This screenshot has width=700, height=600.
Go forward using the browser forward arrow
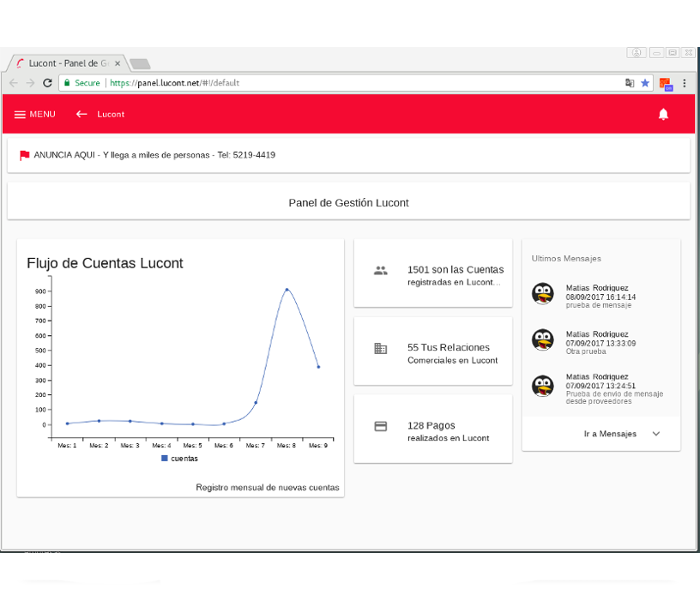pos(30,83)
